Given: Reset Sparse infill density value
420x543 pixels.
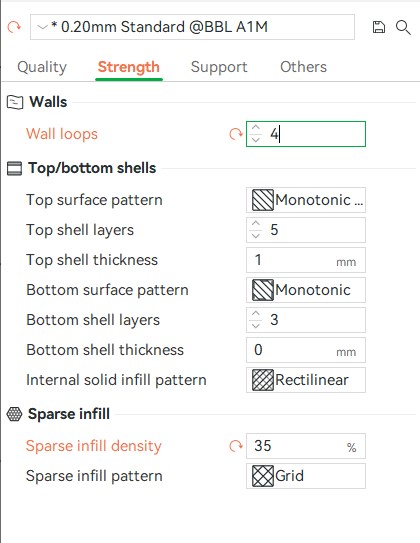Looking at the screenshot, I should coord(236,446).
